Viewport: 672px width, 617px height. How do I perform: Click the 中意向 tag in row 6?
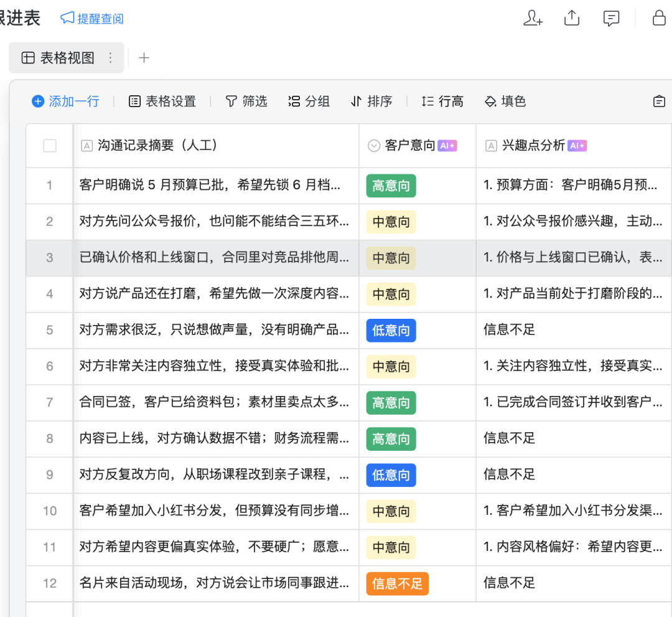(x=391, y=367)
